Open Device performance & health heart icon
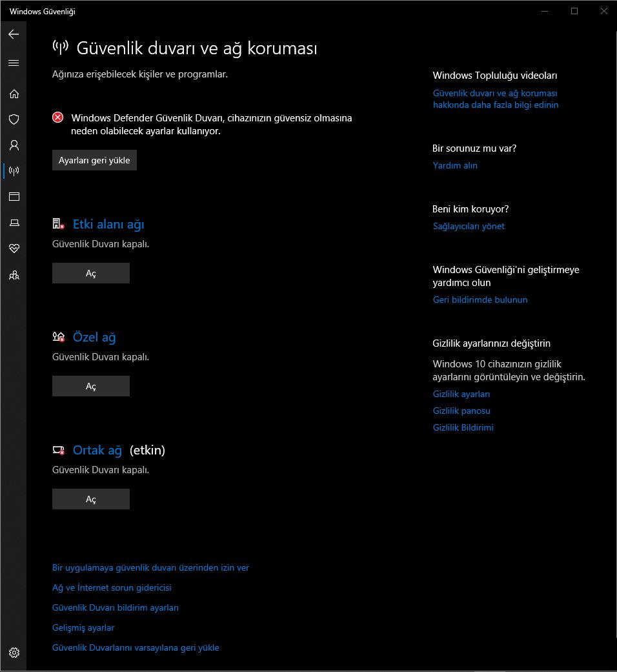Screen dimensions: 617x672 point(14,249)
